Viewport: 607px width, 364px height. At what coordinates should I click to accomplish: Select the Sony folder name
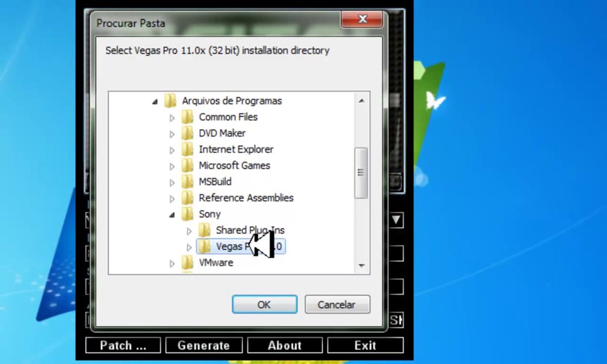[209, 214]
